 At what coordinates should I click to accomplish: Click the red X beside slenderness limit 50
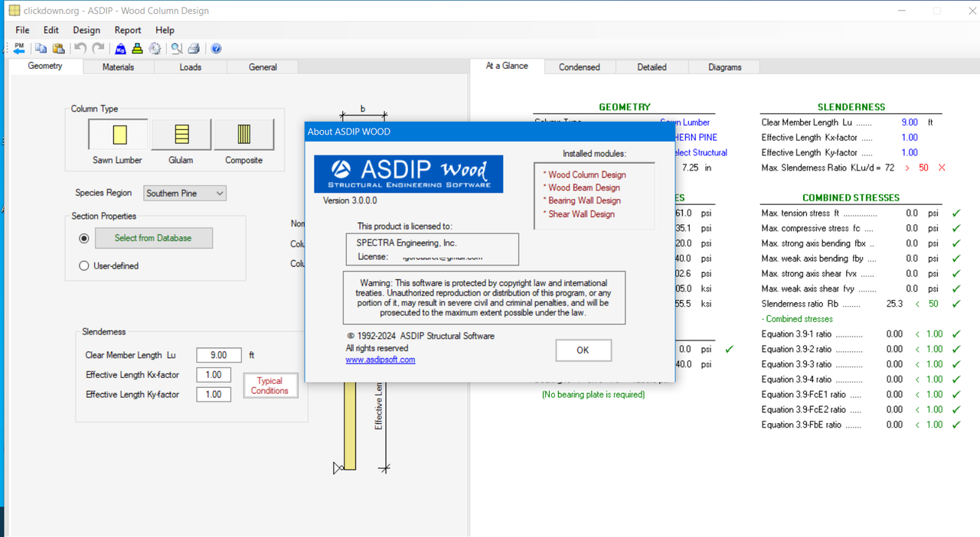tap(942, 168)
